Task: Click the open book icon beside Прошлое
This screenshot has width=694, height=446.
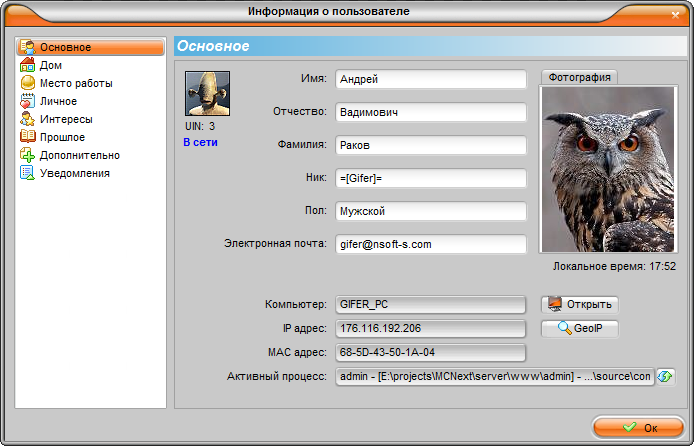Action: [27, 137]
